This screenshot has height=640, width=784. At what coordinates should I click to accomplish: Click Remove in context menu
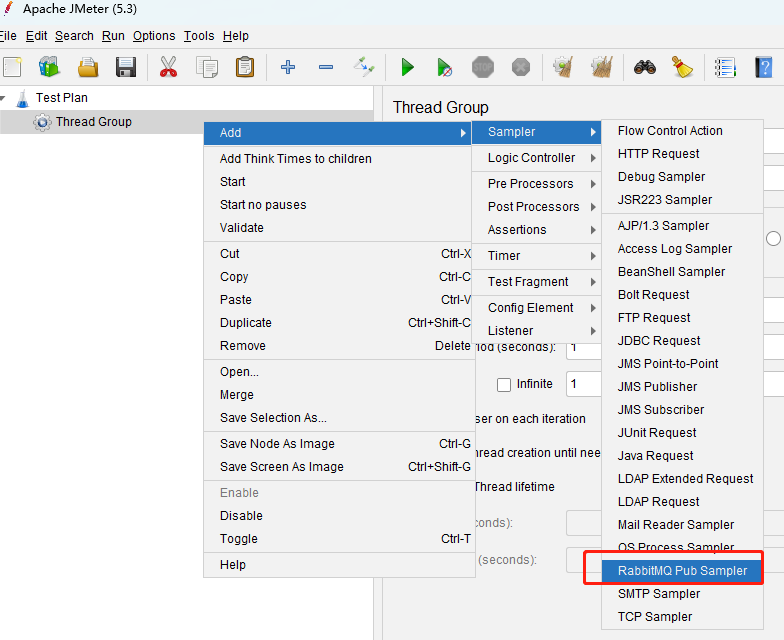pos(338,346)
